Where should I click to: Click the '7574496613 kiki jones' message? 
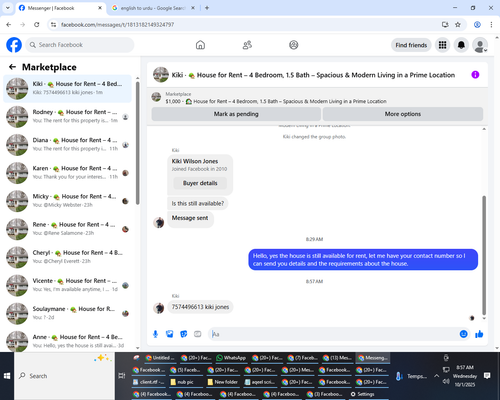(x=200, y=307)
